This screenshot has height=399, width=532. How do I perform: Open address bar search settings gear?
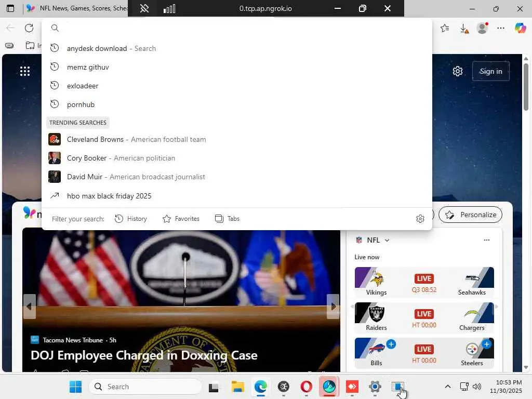(420, 219)
